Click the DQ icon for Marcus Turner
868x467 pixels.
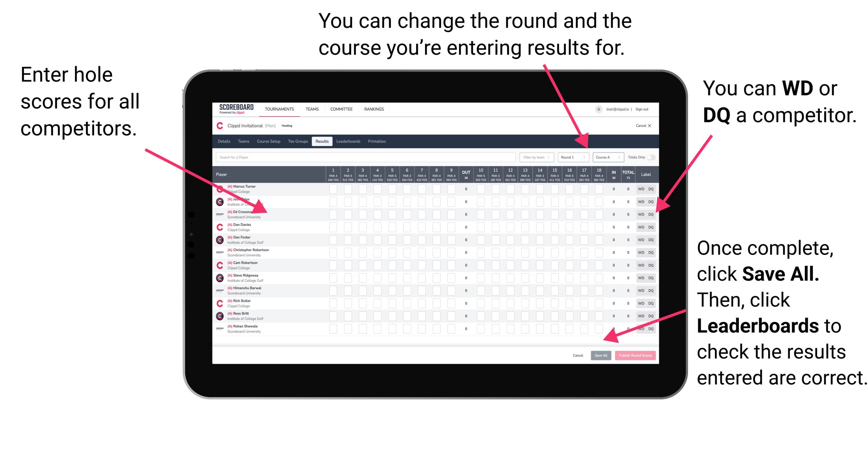pyautogui.click(x=650, y=189)
